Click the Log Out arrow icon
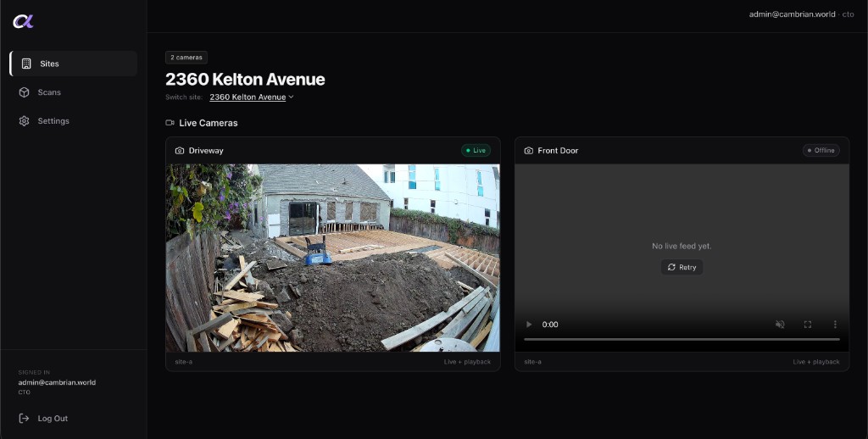The image size is (868, 439). click(24, 419)
